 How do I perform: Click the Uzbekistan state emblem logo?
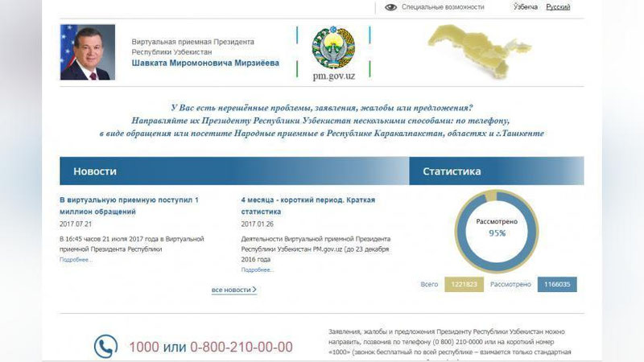(x=333, y=47)
